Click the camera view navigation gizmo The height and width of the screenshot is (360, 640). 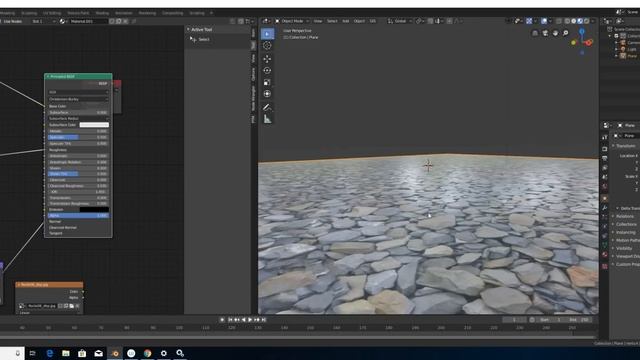(x=545, y=33)
